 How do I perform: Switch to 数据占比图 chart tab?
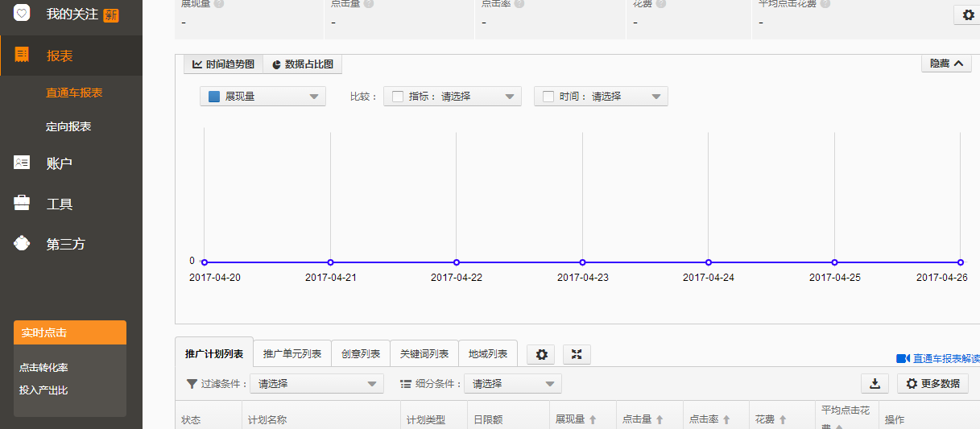tap(303, 64)
